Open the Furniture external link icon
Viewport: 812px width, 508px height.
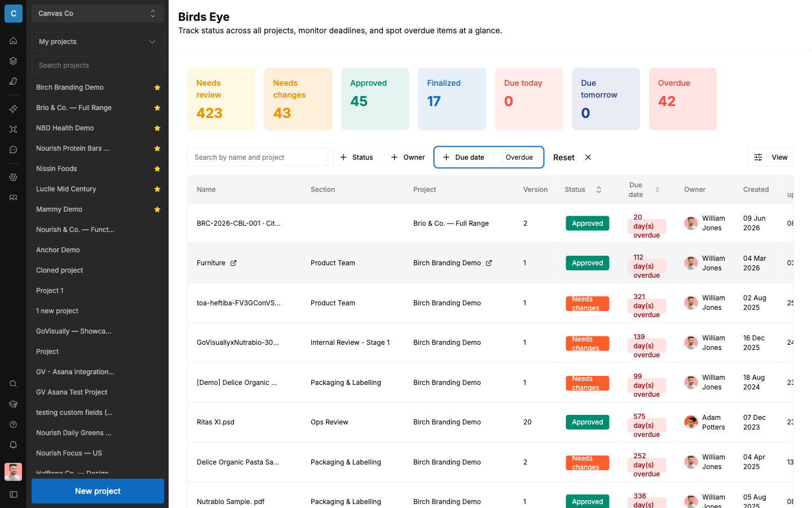tap(233, 263)
